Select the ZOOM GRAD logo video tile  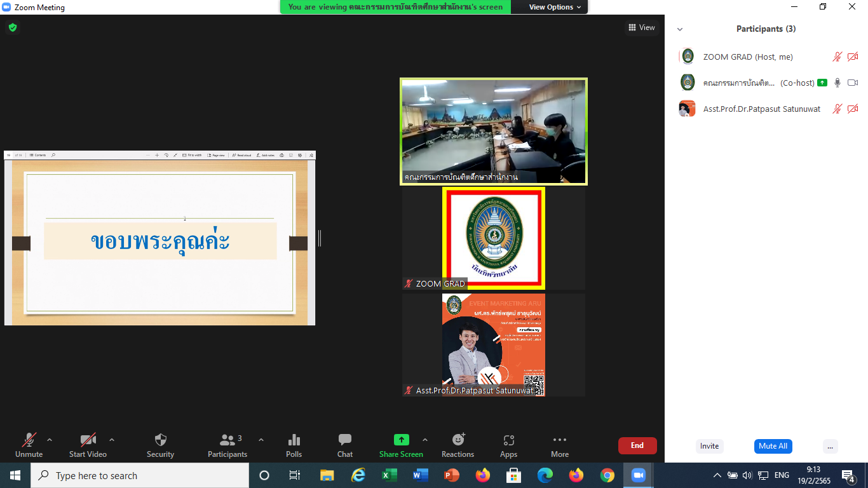point(494,238)
